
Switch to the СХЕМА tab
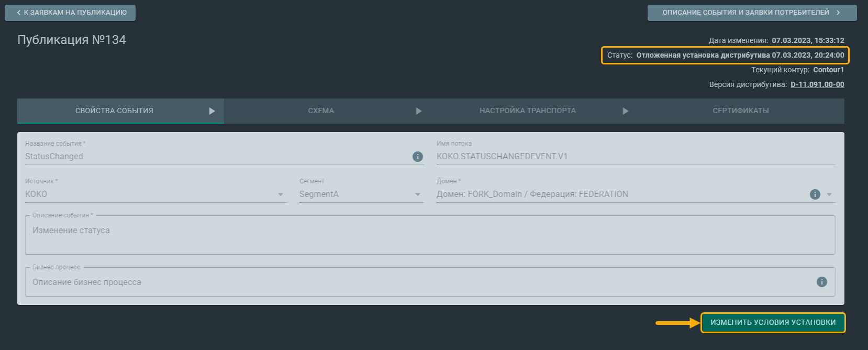(321, 111)
